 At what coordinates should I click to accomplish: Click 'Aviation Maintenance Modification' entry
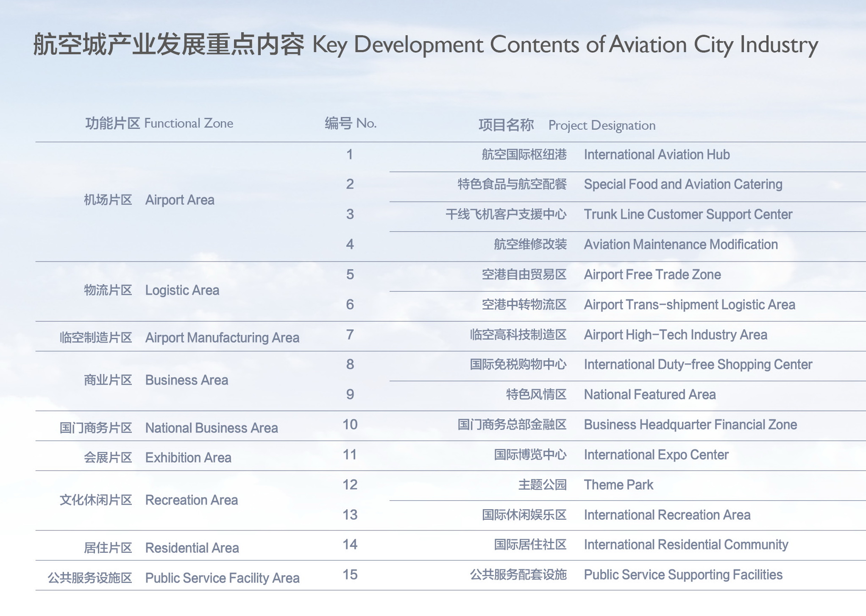(680, 245)
